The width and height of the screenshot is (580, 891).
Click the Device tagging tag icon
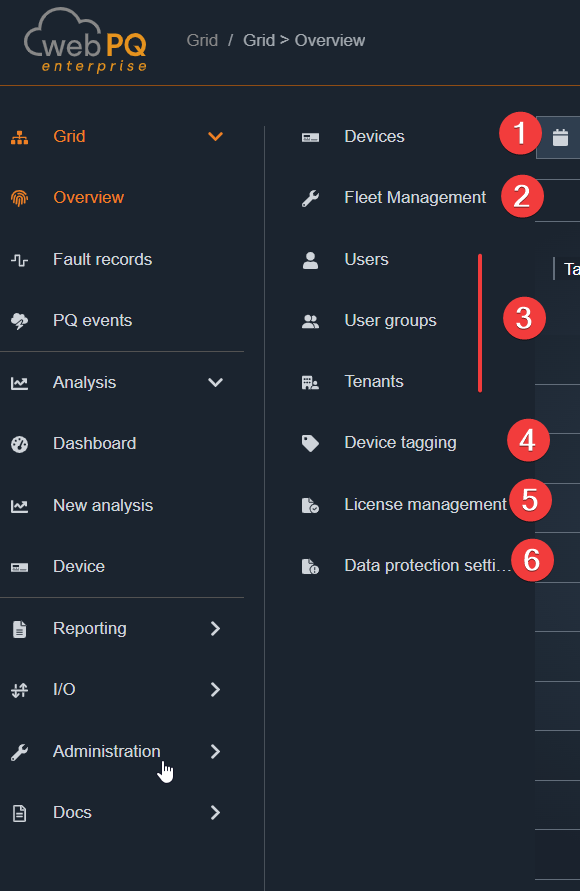(x=309, y=442)
